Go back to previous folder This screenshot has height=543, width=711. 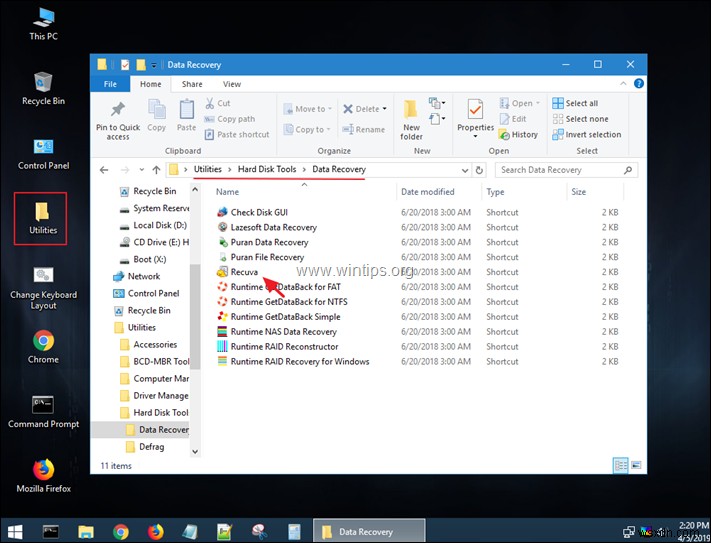pyautogui.click(x=104, y=170)
